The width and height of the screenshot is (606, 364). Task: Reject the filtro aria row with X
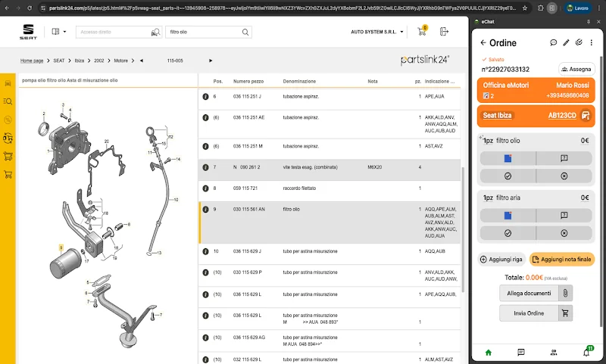click(564, 233)
